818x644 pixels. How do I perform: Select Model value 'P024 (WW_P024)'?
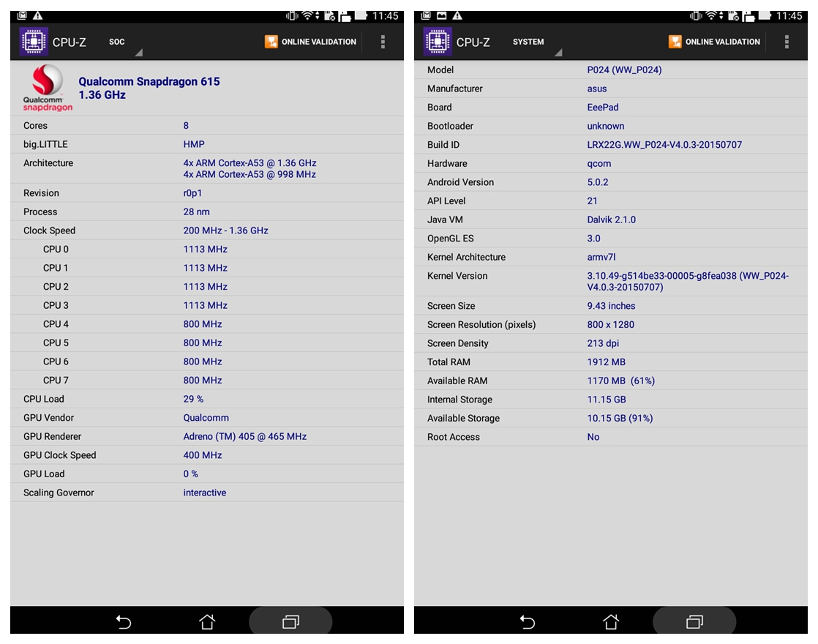624,70
